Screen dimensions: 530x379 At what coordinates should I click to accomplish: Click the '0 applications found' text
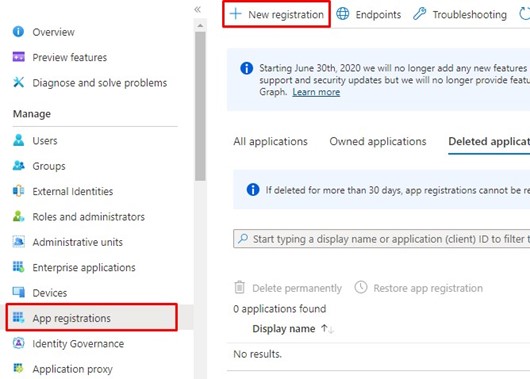click(x=280, y=308)
